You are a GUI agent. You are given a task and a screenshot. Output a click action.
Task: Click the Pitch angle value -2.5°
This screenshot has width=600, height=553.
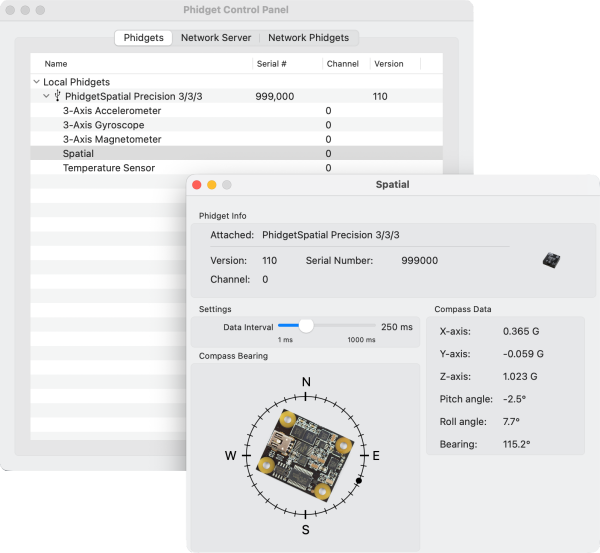pos(514,399)
